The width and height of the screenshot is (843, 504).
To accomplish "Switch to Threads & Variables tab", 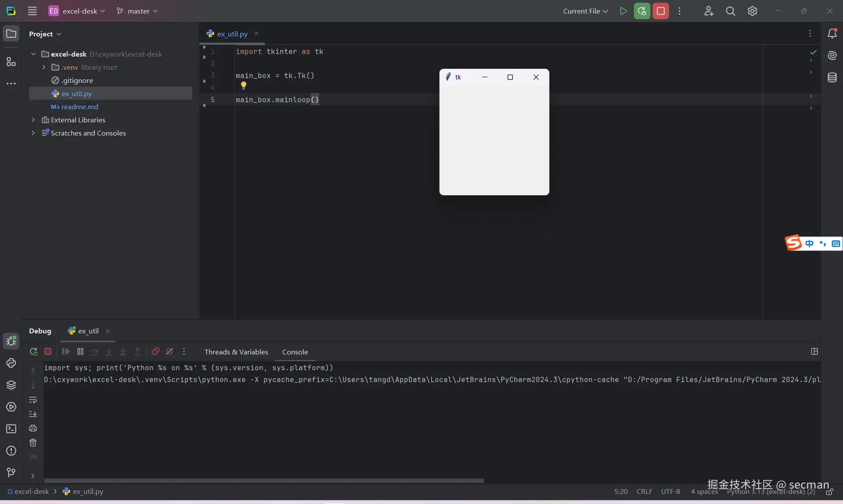I will pos(236,352).
